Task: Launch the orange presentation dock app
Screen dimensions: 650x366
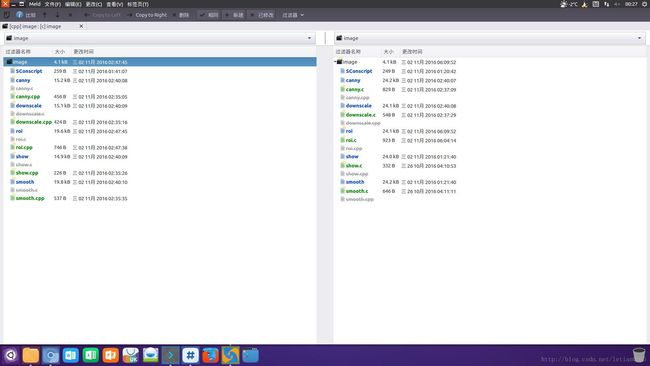Action: (x=110, y=355)
